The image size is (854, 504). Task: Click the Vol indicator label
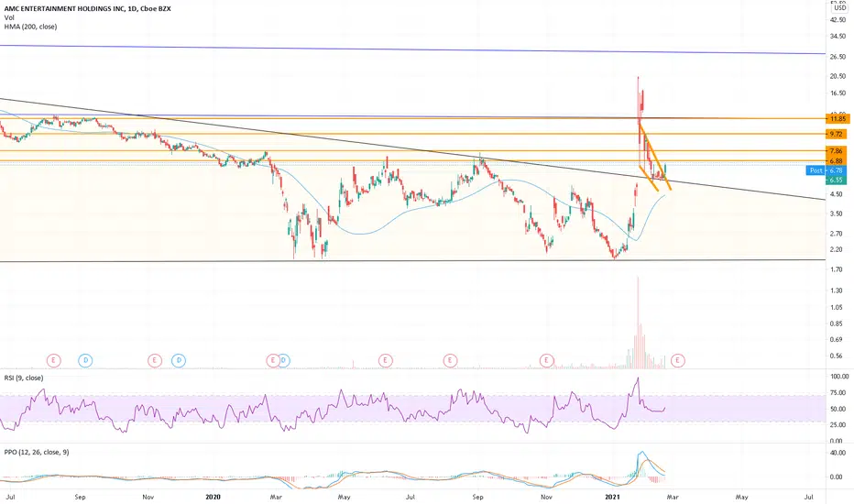pos(9,17)
